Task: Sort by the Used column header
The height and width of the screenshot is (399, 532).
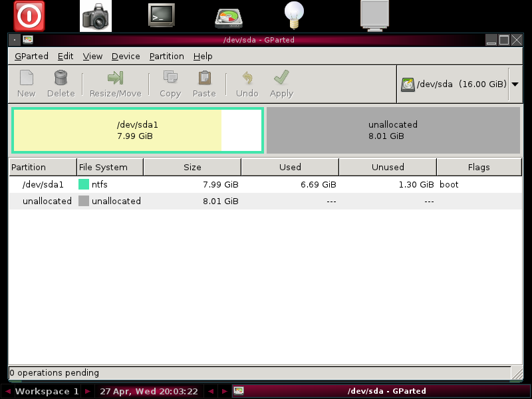Action: pyautogui.click(x=290, y=167)
